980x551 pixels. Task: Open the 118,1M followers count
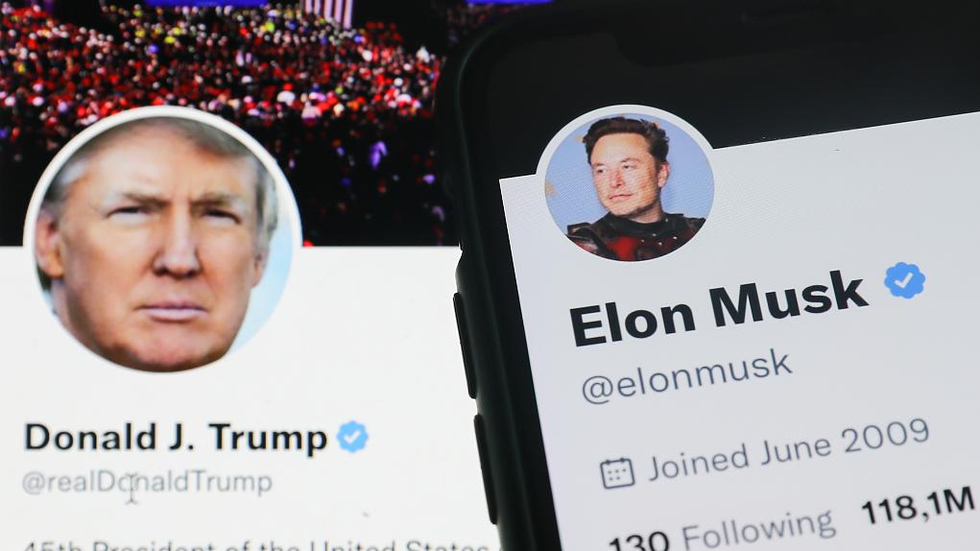click(x=919, y=505)
